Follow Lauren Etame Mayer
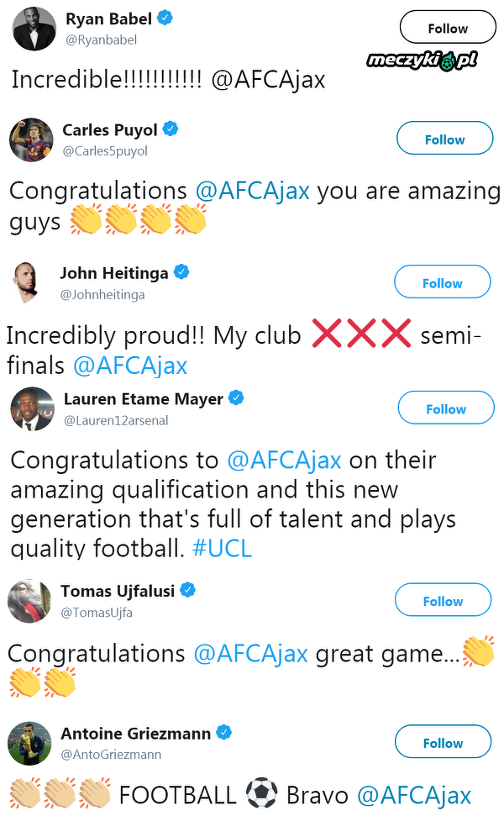Image resolution: width=504 pixels, height=816 pixels. point(445,408)
